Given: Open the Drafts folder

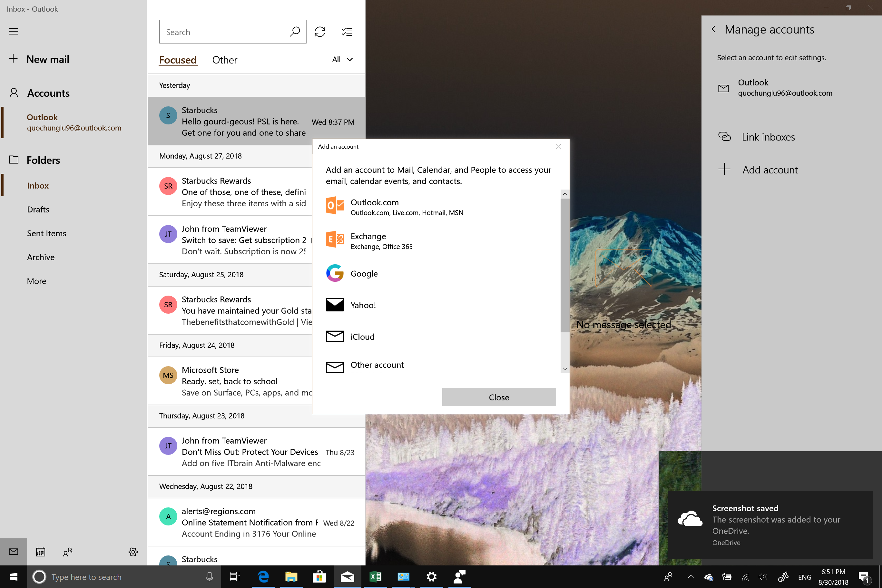Looking at the screenshot, I should coord(38,209).
